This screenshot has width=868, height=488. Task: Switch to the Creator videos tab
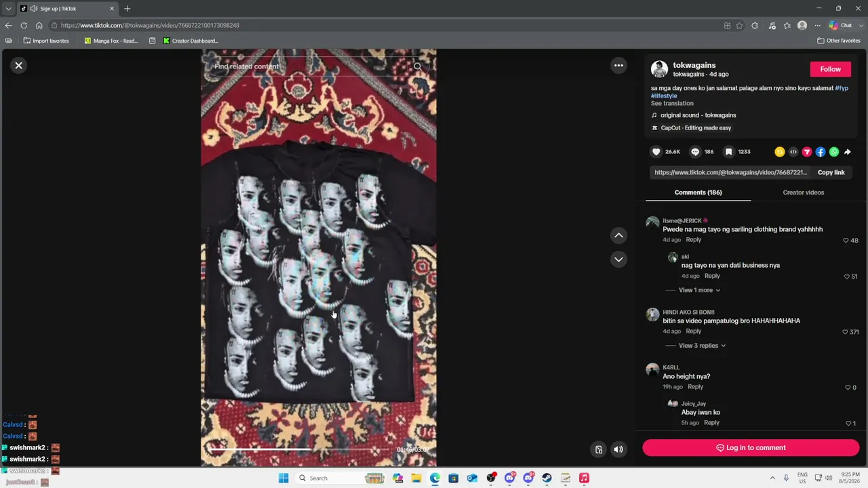pyautogui.click(x=804, y=192)
